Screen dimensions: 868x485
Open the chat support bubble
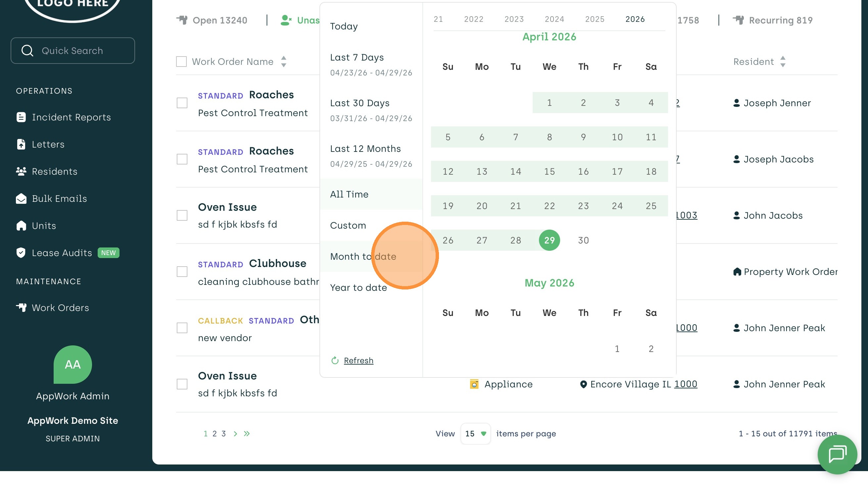click(x=837, y=454)
